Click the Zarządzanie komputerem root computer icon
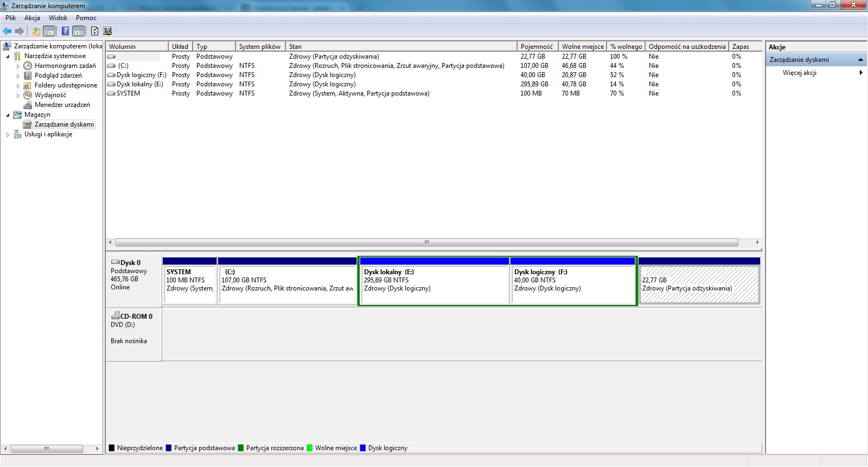 coord(7,46)
